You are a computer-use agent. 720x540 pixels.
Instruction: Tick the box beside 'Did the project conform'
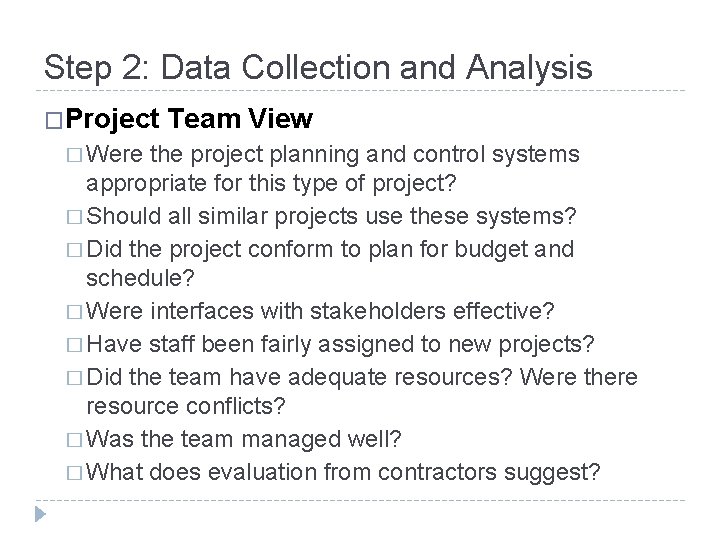click(x=74, y=250)
